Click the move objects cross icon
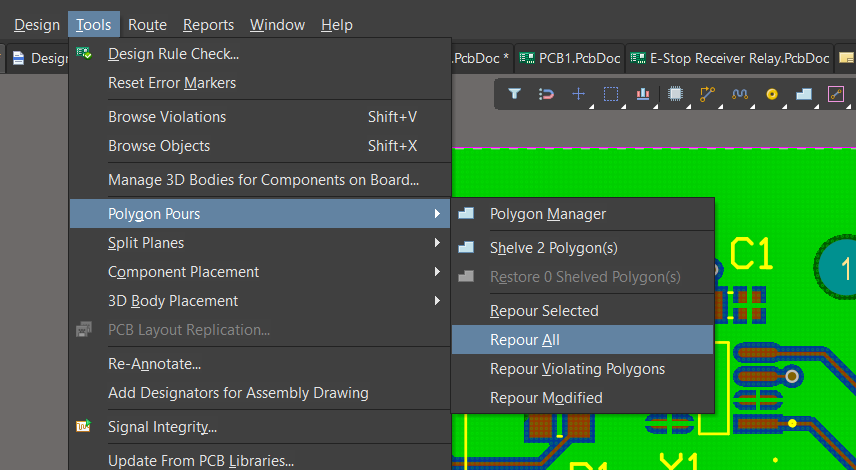Viewport: 856px width, 470px height. coord(578,94)
